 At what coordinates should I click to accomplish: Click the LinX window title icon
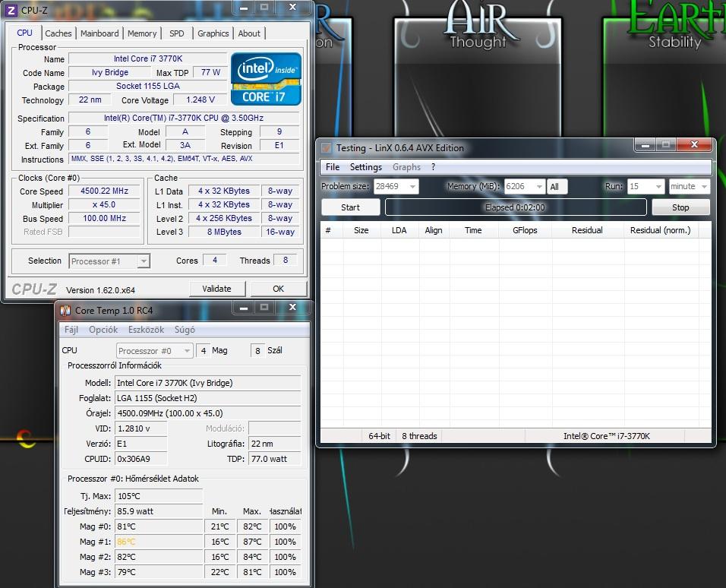(x=327, y=148)
